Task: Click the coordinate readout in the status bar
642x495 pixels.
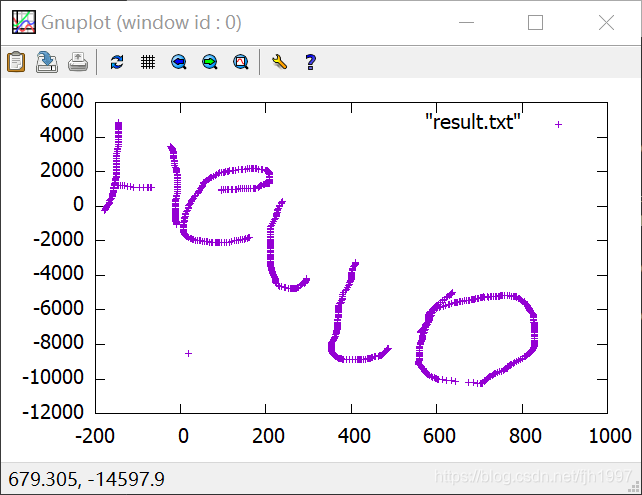Action: 86,479
